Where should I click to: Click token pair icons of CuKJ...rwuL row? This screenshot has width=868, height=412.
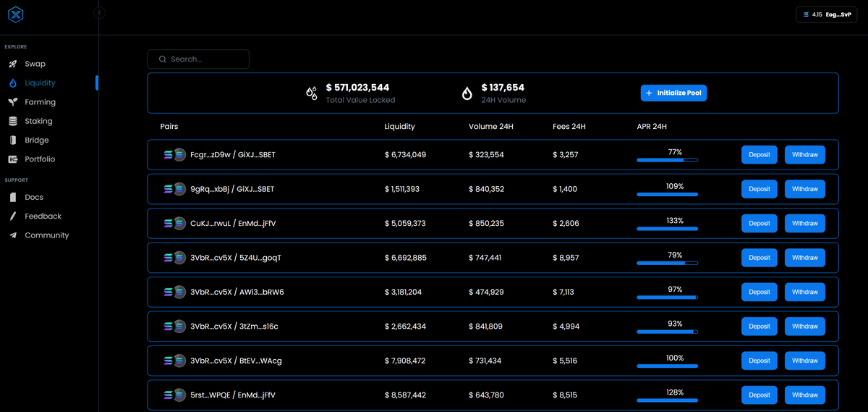[x=174, y=223]
